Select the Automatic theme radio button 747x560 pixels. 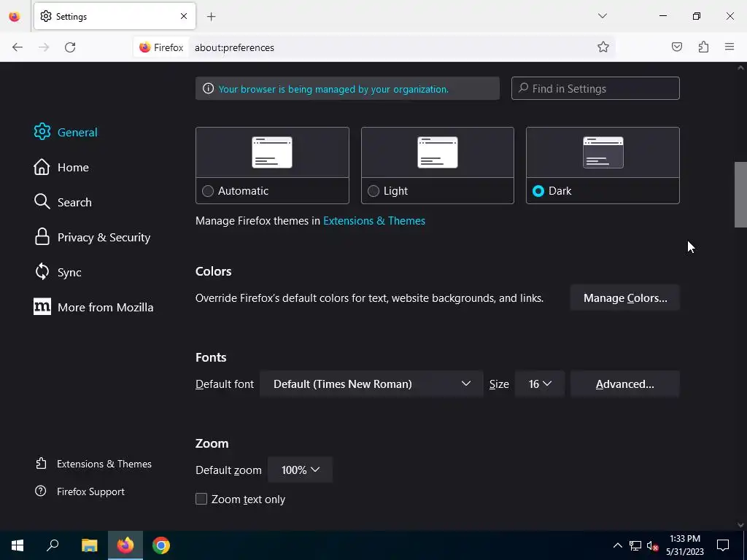[208, 191]
